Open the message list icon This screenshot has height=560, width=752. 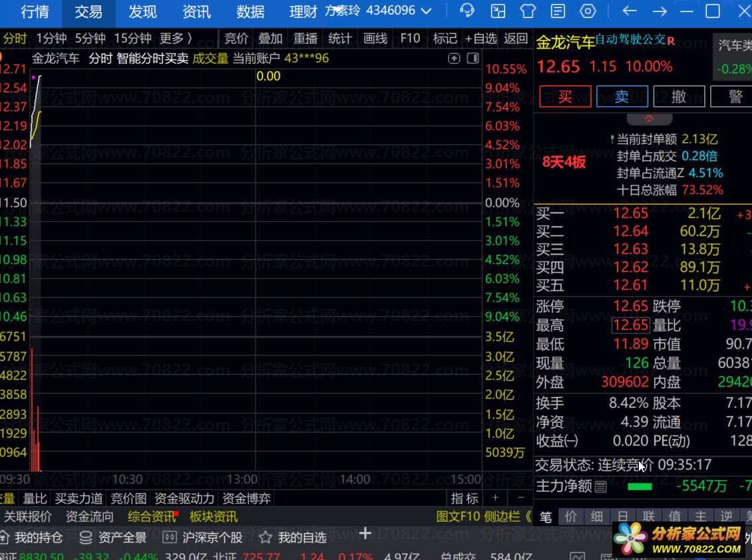558,11
